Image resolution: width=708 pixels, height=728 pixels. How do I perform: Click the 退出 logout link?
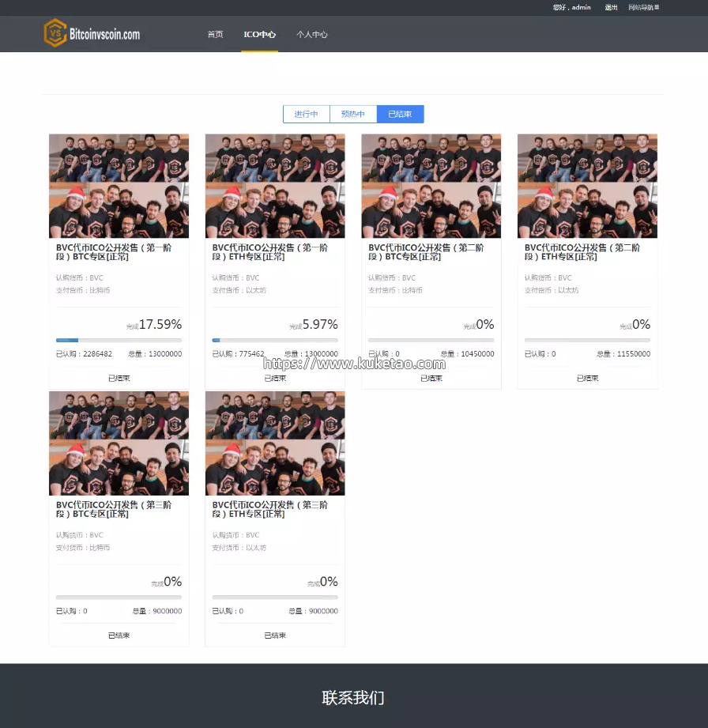611,7
